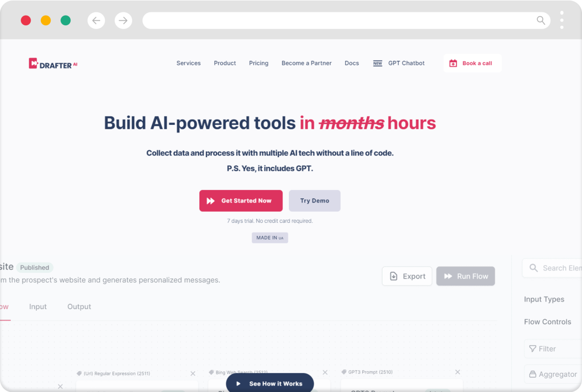Open Become a Partner link
The height and width of the screenshot is (392, 582).
(x=307, y=63)
